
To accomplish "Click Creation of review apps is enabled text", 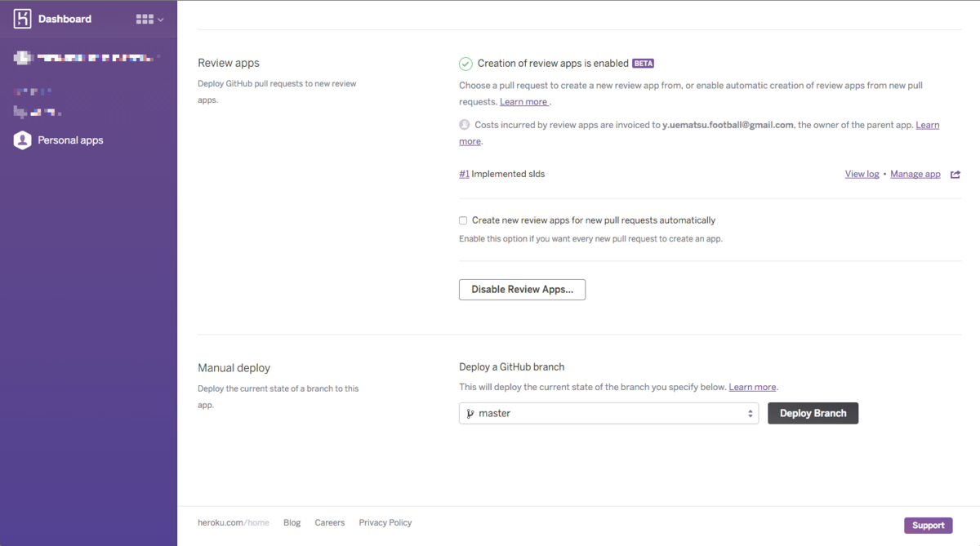I will [x=553, y=63].
